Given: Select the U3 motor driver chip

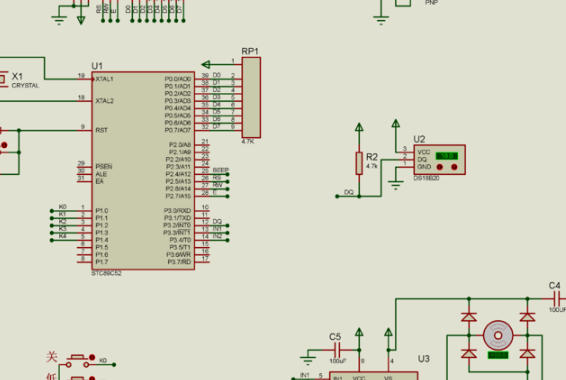Looking at the screenshot, I should pos(374,375).
